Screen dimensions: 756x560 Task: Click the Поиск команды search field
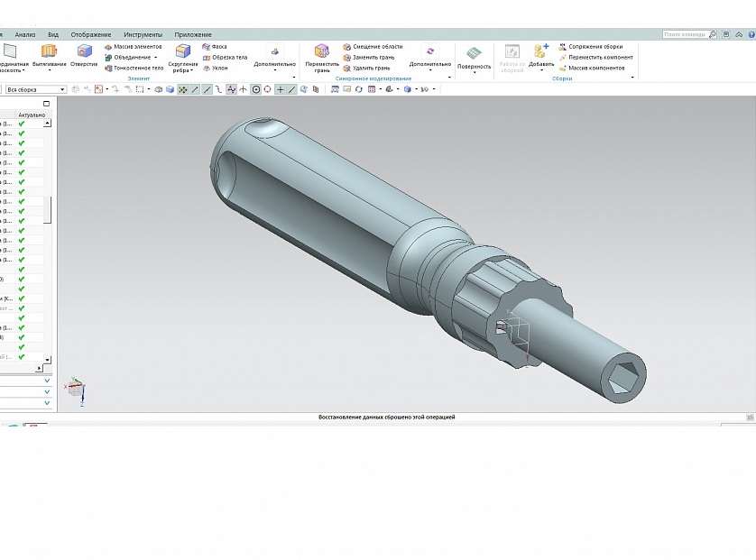[685, 34]
